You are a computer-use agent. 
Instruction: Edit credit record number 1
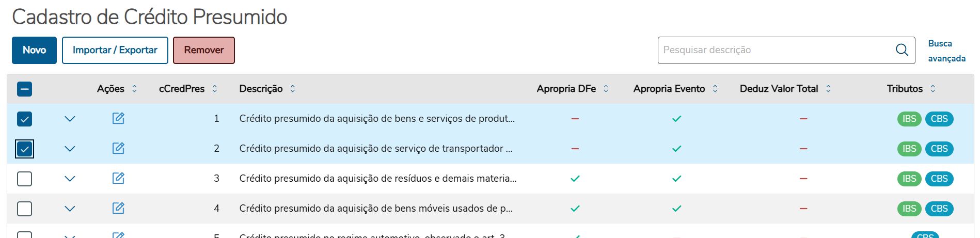(x=118, y=118)
